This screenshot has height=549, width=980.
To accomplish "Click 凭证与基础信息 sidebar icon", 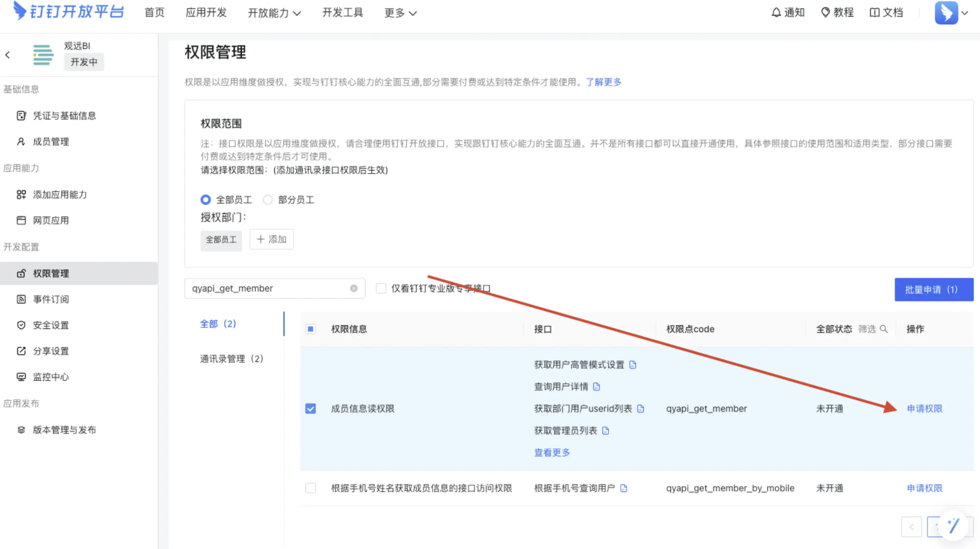I will 21,115.
